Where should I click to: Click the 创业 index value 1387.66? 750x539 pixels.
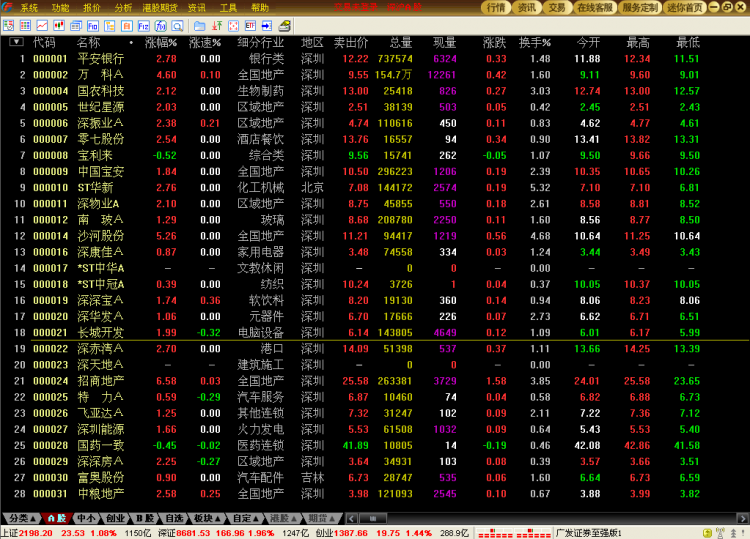point(351,533)
